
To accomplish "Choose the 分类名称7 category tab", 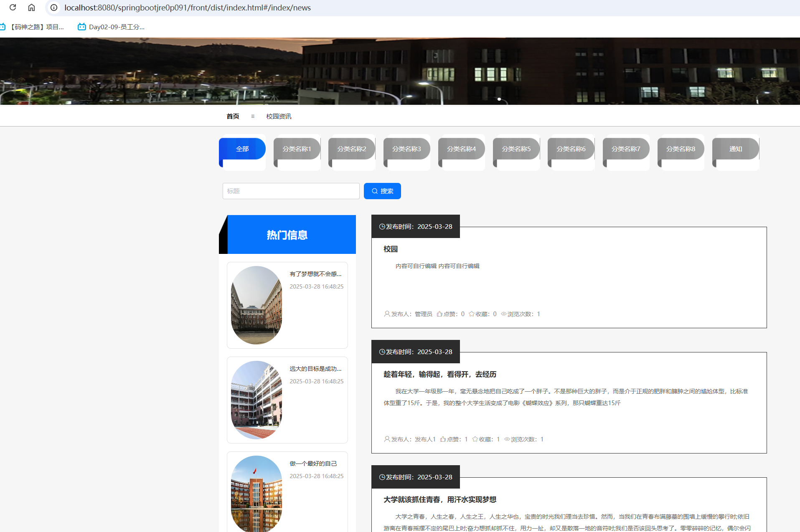I will (626, 149).
